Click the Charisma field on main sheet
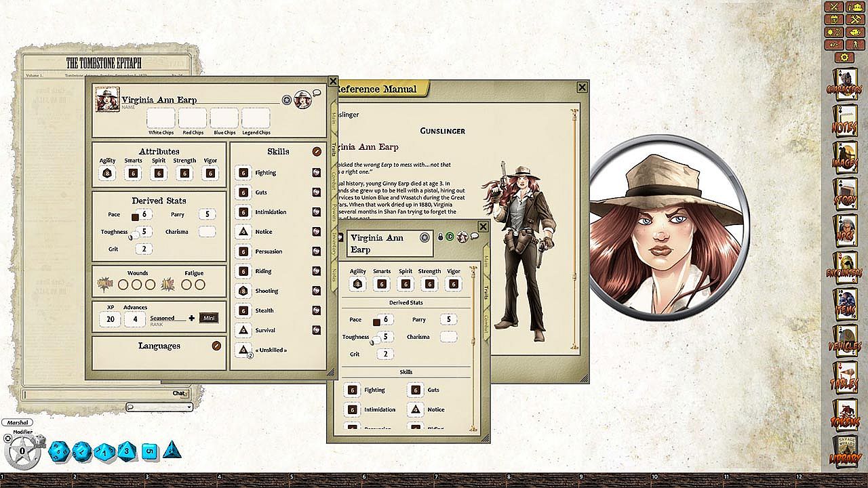Viewport: 868px width, 488px height. [207, 232]
